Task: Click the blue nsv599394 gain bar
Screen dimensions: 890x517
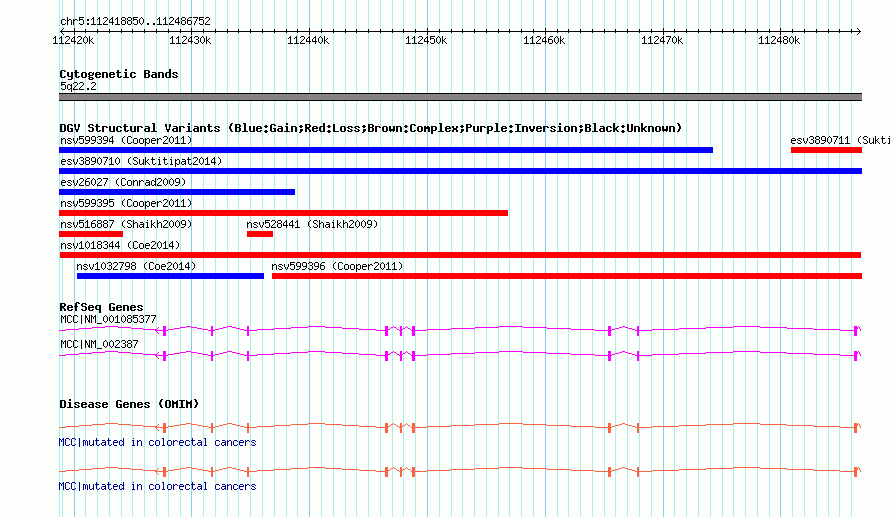Action: click(386, 150)
